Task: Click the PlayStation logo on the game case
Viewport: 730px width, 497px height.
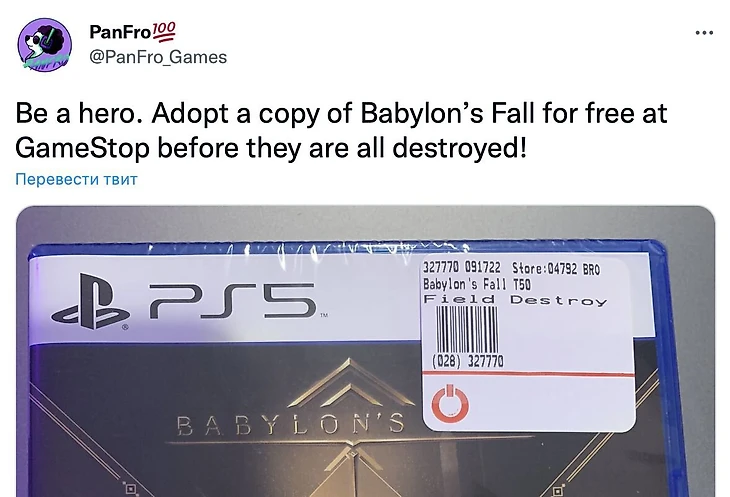Action: coord(90,302)
